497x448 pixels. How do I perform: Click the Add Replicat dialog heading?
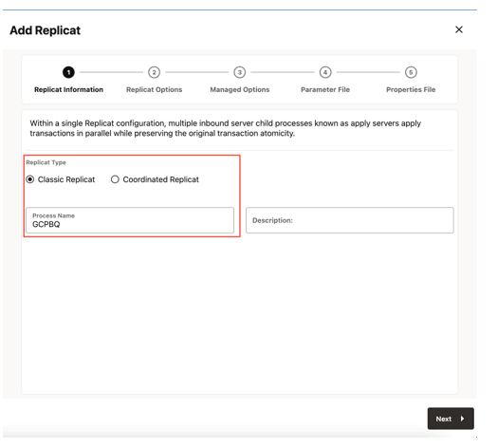point(45,30)
